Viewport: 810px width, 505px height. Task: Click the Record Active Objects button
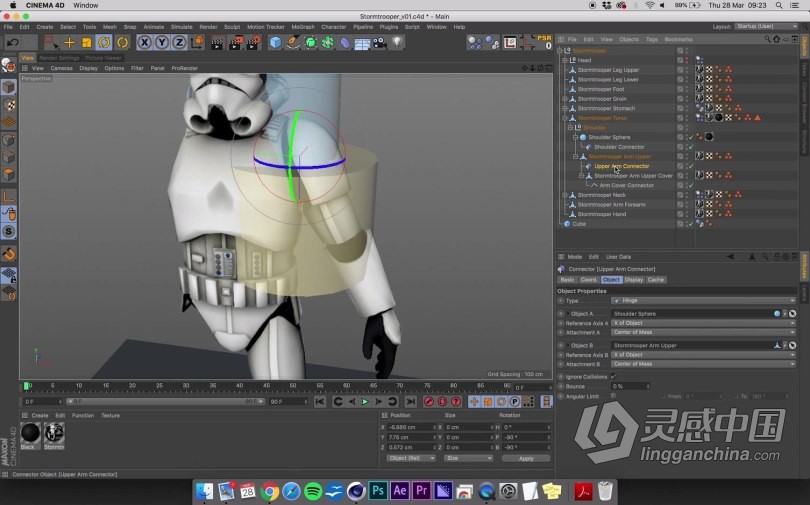(429, 402)
